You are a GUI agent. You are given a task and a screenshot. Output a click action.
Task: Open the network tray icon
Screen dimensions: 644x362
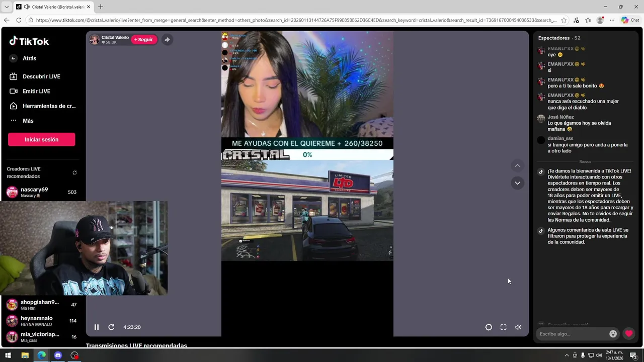(x=591, y=355)
